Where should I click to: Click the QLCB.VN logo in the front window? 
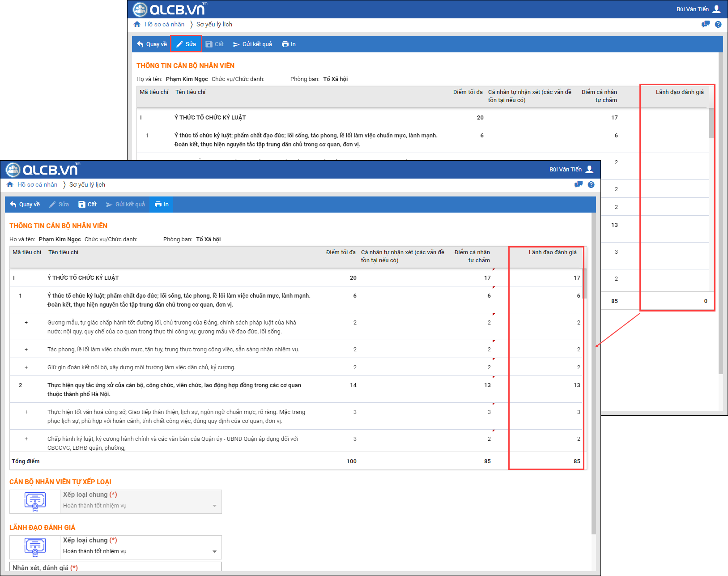click(43, 170)
